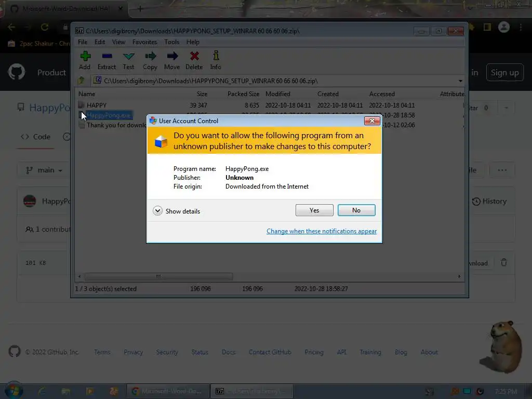Open the Tools menu in 7-Zip
This screenshot has height=399, width=532.
click(171, 42)
